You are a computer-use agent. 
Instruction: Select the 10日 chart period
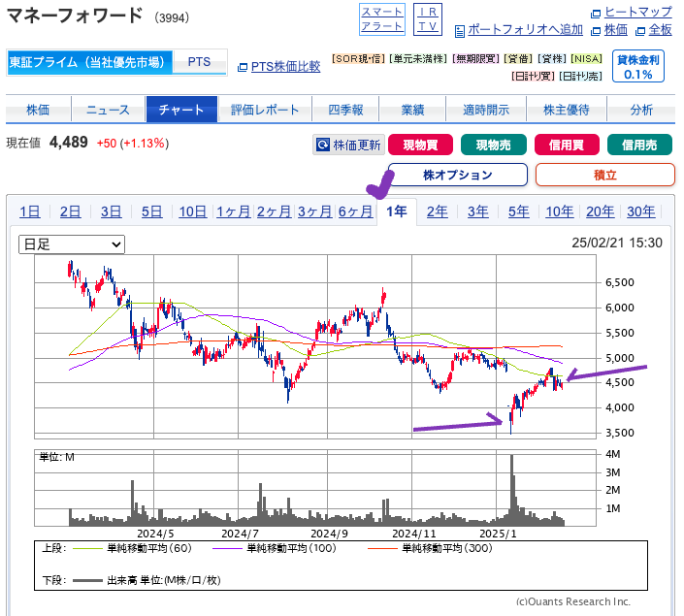[x=193, y=211]
